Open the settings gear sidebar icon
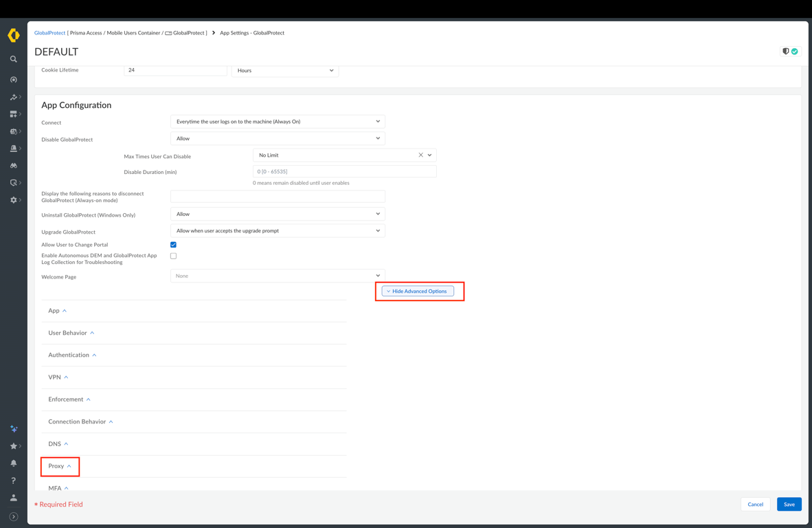Viewport: 812px width, 528px height. click(x=14, y=199)
